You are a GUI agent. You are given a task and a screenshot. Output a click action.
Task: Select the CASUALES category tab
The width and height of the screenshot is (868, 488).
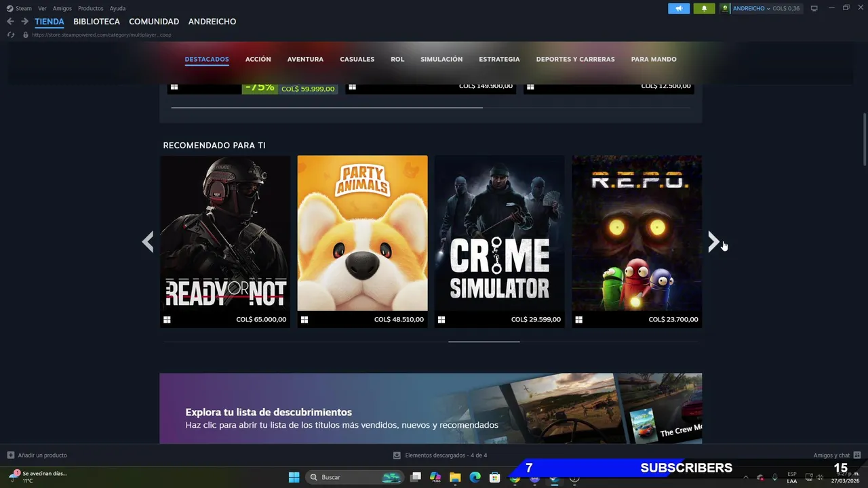coord(357,59)
